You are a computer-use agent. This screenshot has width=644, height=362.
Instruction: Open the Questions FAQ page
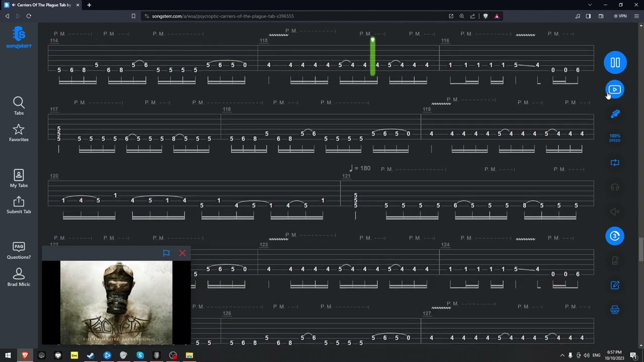[19, 250]
